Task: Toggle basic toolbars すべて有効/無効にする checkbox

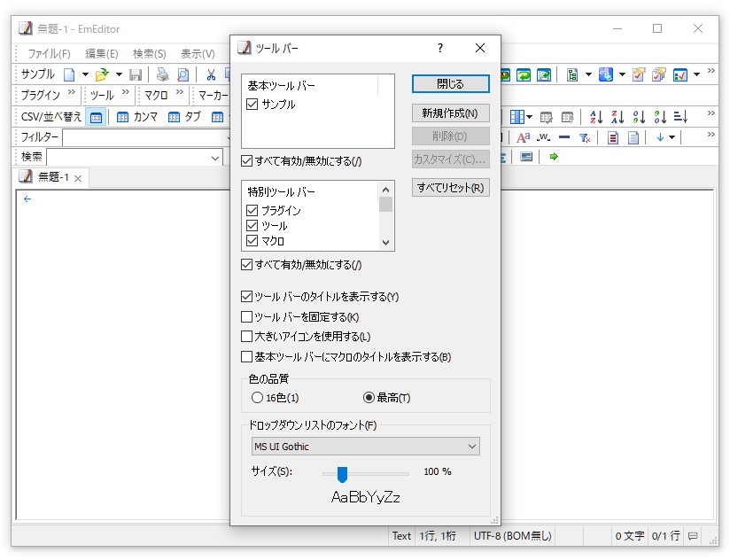Action: (x=247, y=161)
